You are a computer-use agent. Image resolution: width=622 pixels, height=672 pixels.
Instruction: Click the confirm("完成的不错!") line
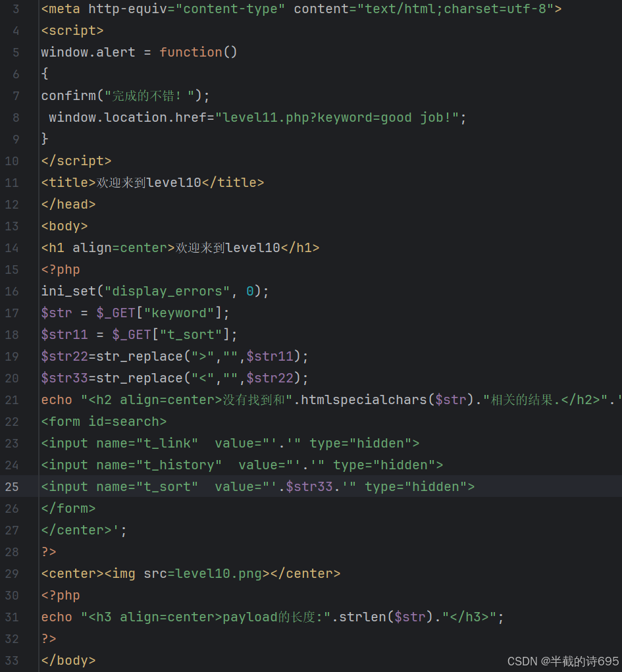pyautogui.click(x=125, y=95)
